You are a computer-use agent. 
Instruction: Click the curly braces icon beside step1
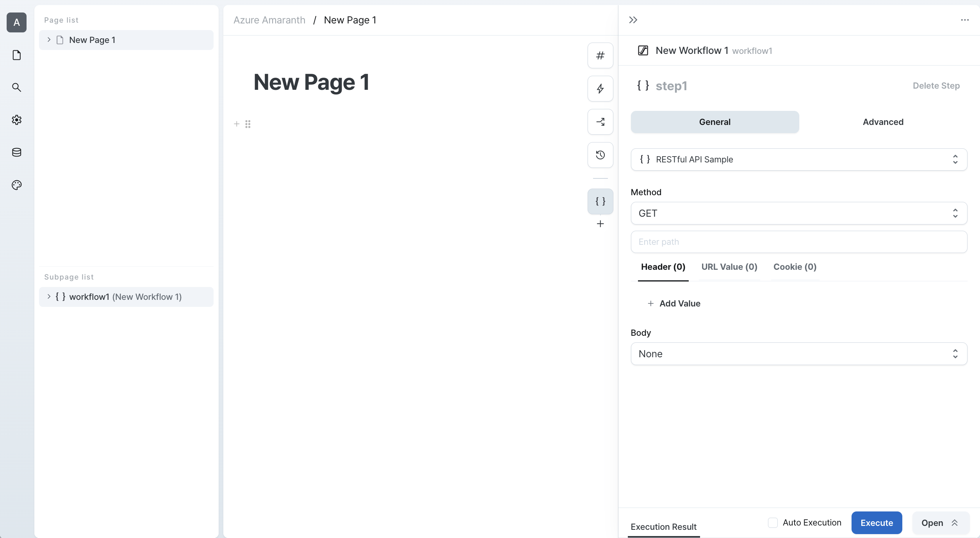tap(643, 86)
